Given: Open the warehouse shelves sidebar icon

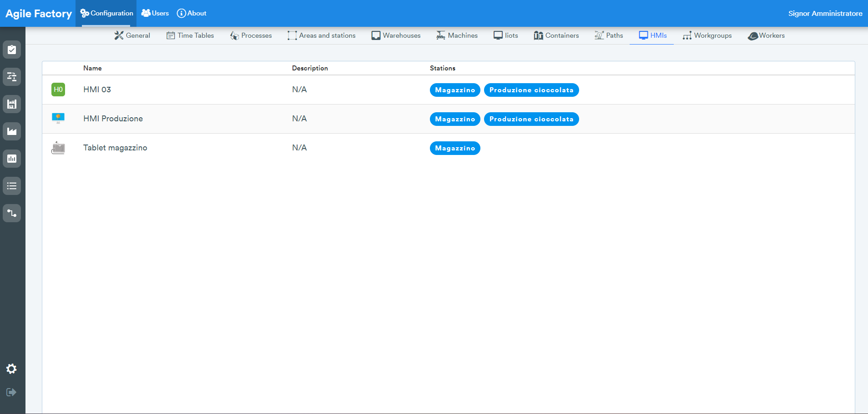Looking at the screenshot, I should (12, 104).
